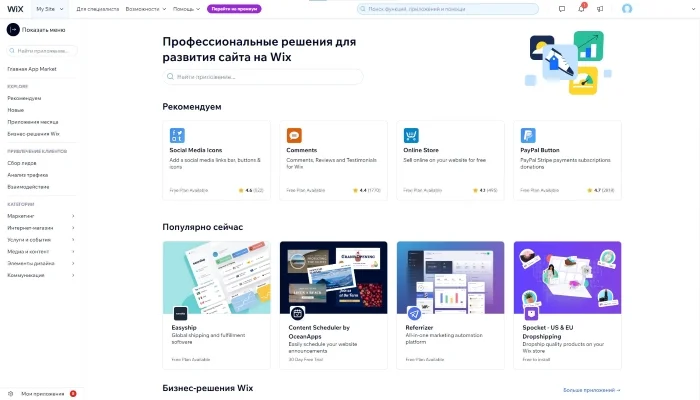Click the Spocket - US & EU Dropshipping title
This screenshot has height=400, width=700.
pos(548,332)
